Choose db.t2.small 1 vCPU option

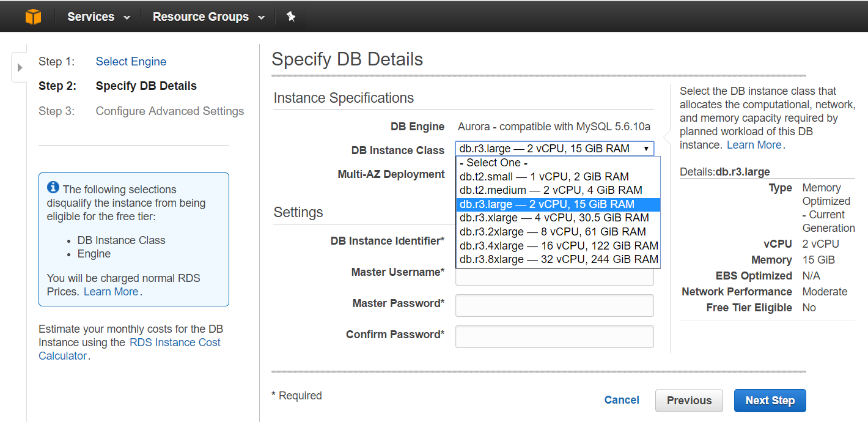tap(558, 176)
